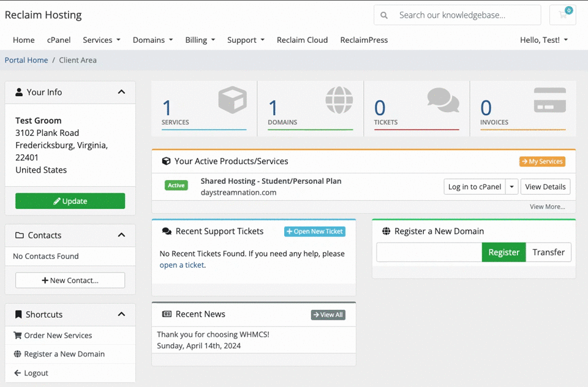588x387 pixels.
Task: Click the search magnifier icon
Action: click(384, 15)
